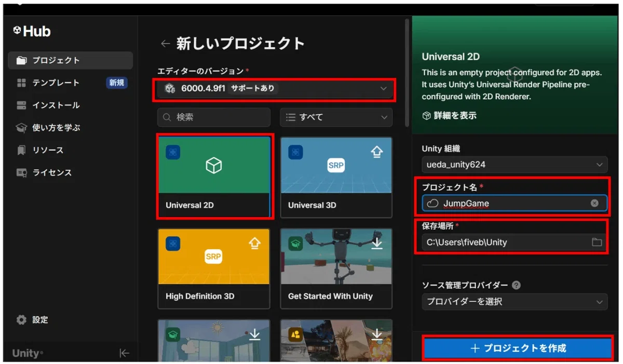
Task: Go back with the left arrow
Action: coord(165,44)
